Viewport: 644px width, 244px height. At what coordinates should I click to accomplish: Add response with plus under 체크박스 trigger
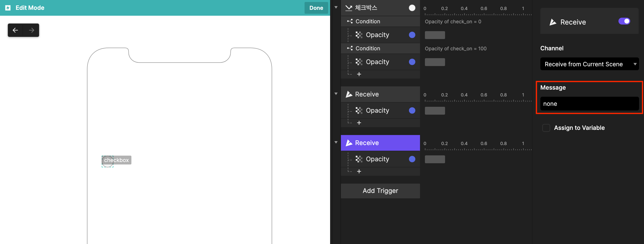pyautogui.click(x=359, y=74)
